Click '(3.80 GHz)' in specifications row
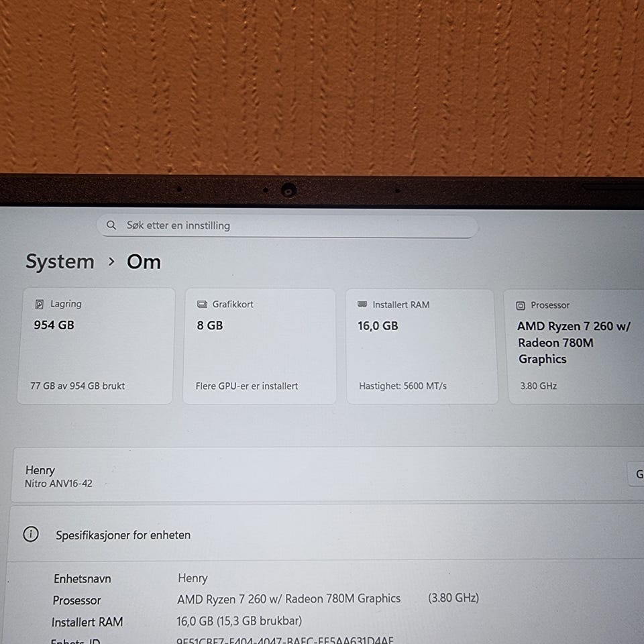This screenshot has width=644, height=644. pos(453,598)
